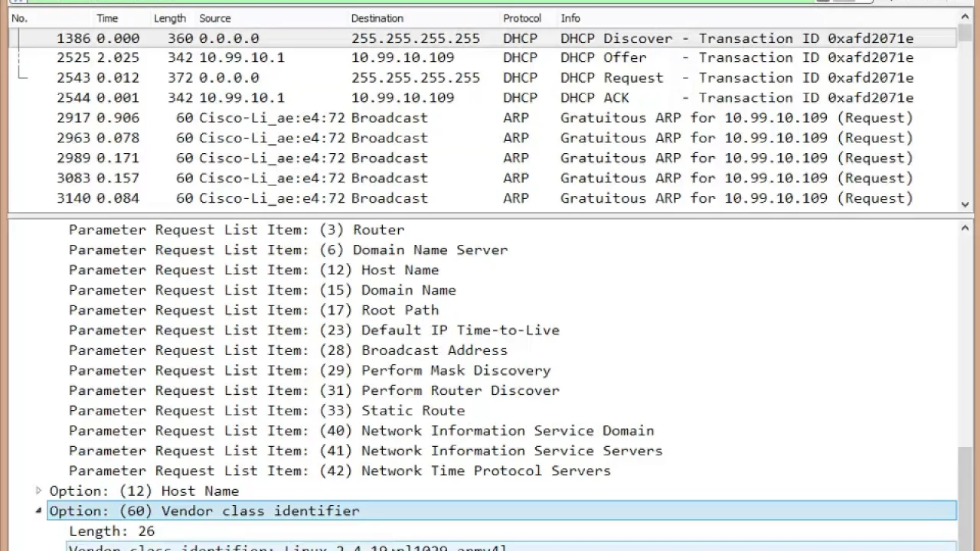Click the Destination column header
The width and height of the screenshot is (980, 551).
[x=377, y=18]
